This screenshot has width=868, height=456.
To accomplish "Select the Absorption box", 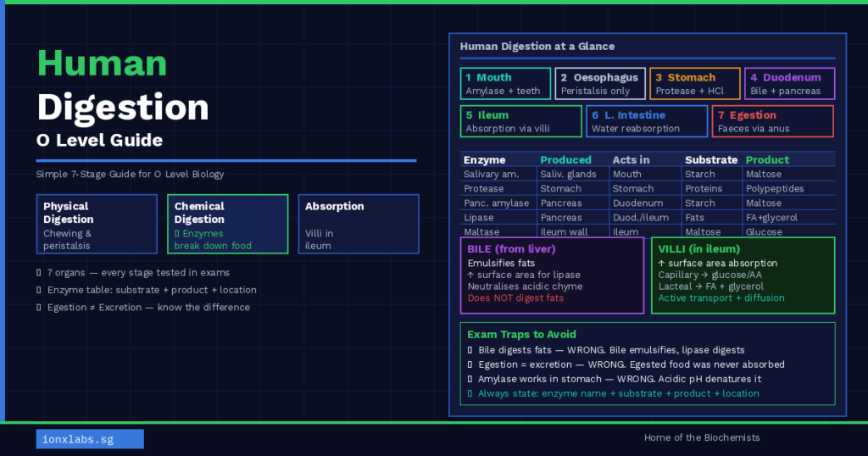I will pos(359,225).
